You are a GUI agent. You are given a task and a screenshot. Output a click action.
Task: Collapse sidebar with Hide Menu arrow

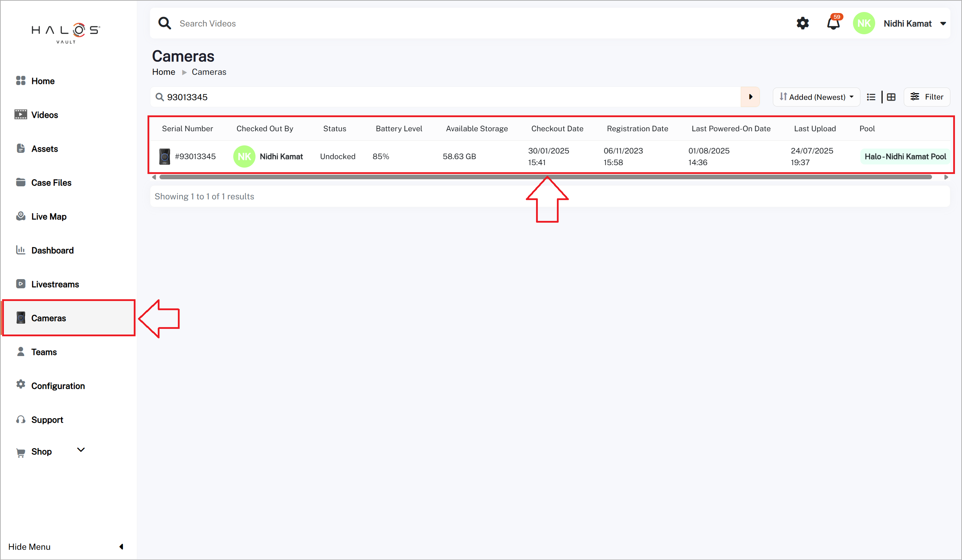(x=121, y=547)
